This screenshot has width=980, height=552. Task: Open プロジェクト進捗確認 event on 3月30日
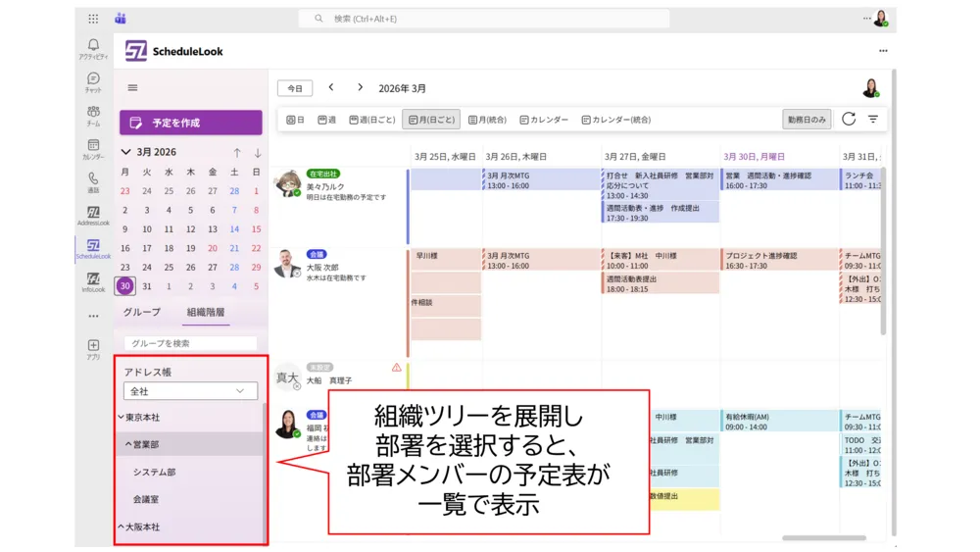pyautogui.click(x=779, y=260)
